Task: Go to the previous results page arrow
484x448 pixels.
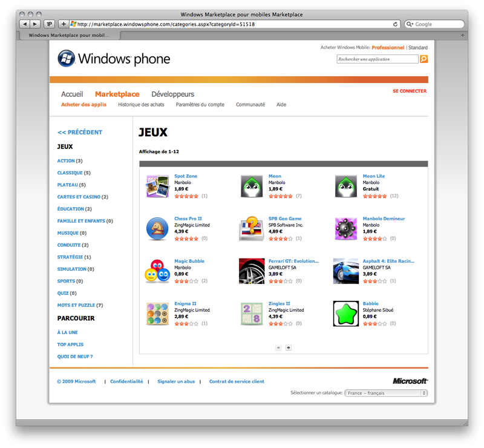Action: (x=278, y=348)
